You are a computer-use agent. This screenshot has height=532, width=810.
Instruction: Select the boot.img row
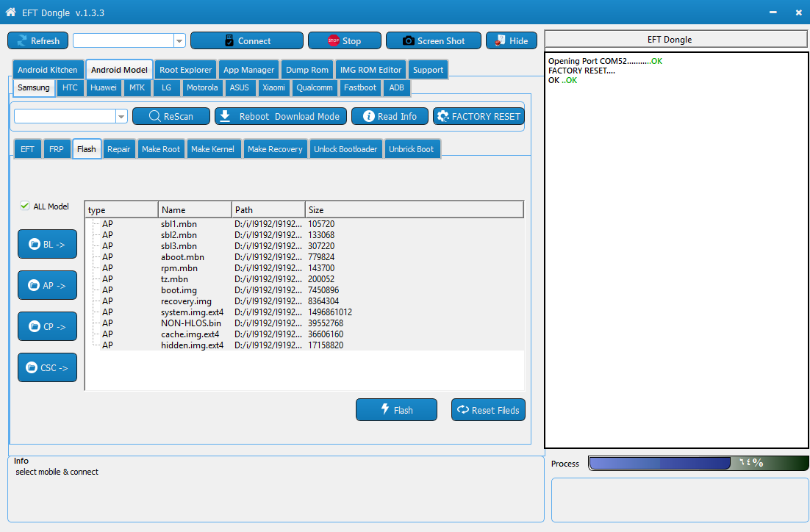pos(304,290)
